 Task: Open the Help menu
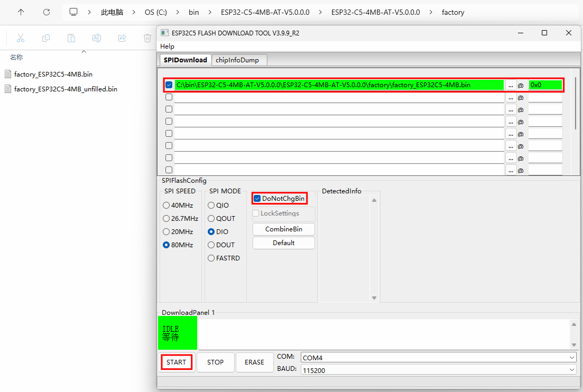pyautogui.click(x=167, y=46)
